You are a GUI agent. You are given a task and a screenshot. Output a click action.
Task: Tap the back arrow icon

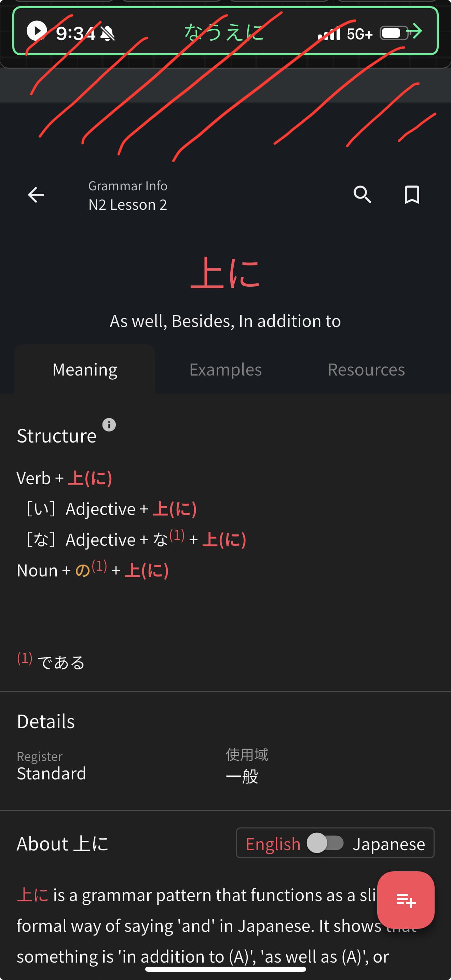tap(36, 195)
